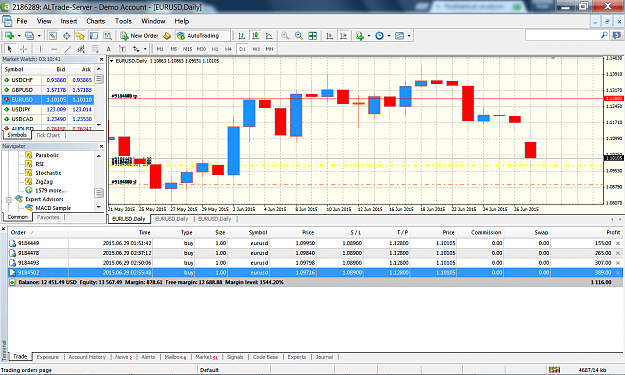Select GBPUSD row in Market Watch
The width and height of the screenshot is (625, 375).
[x=48, y=90]
